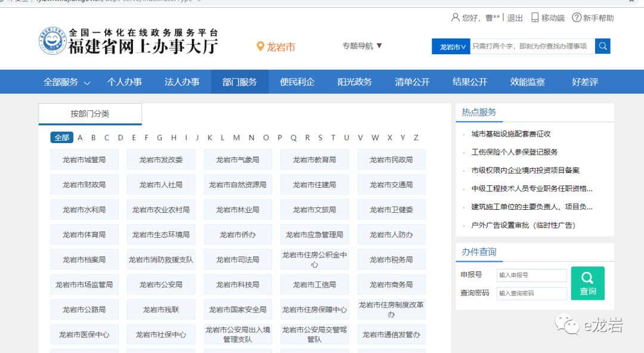Click the orange location pin icon

[260, 47]
